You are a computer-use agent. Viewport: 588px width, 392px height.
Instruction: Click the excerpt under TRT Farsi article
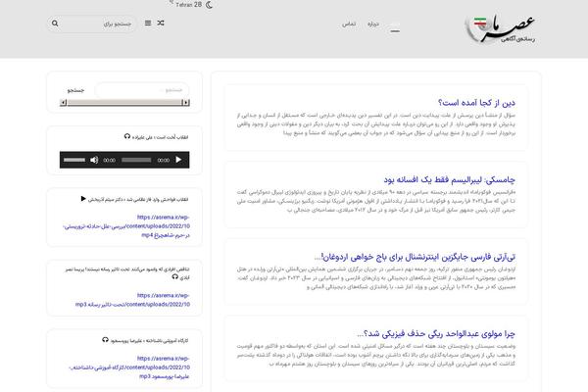[376, 278]
